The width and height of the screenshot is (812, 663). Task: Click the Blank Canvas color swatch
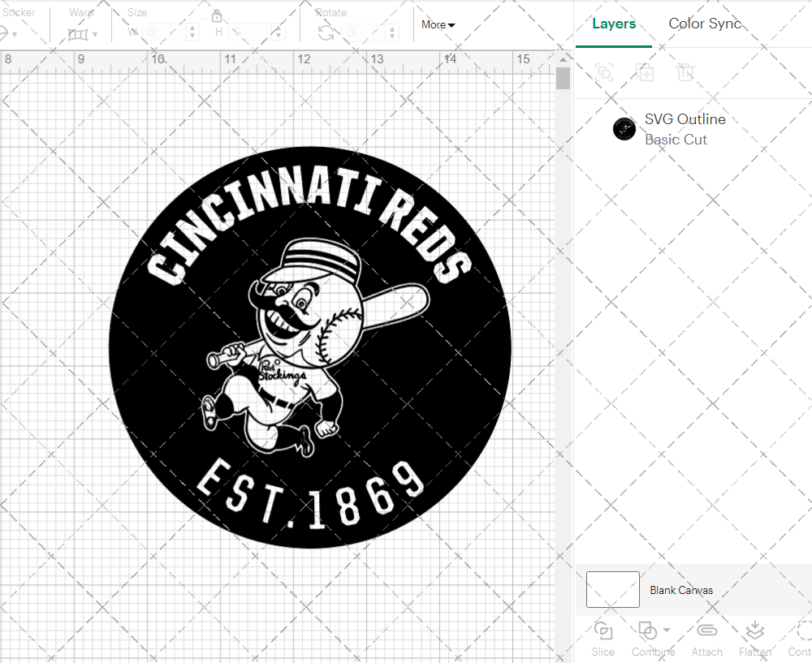coord(612,590)
